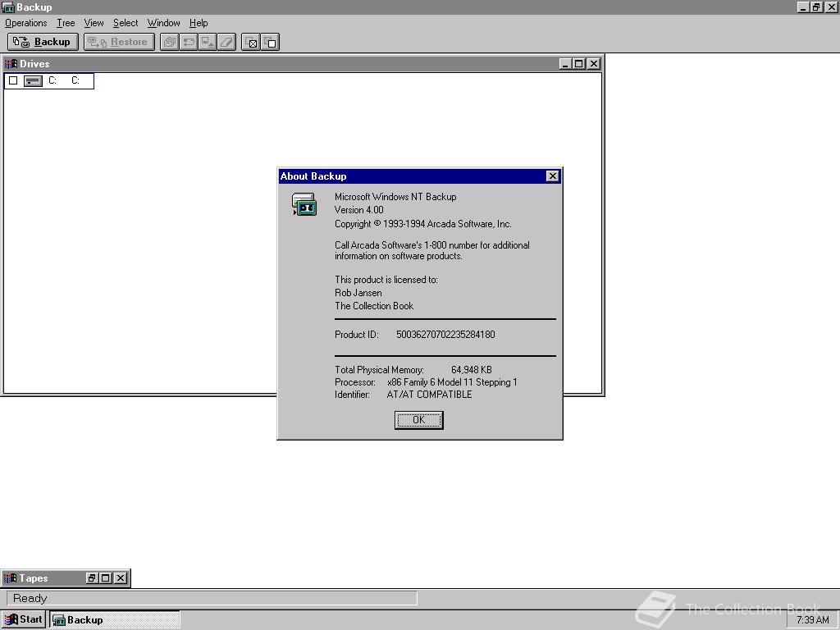Click the tape backup icon in About dialog
Viewport: 840px width, 630px height.
click(x=304, y=204)
